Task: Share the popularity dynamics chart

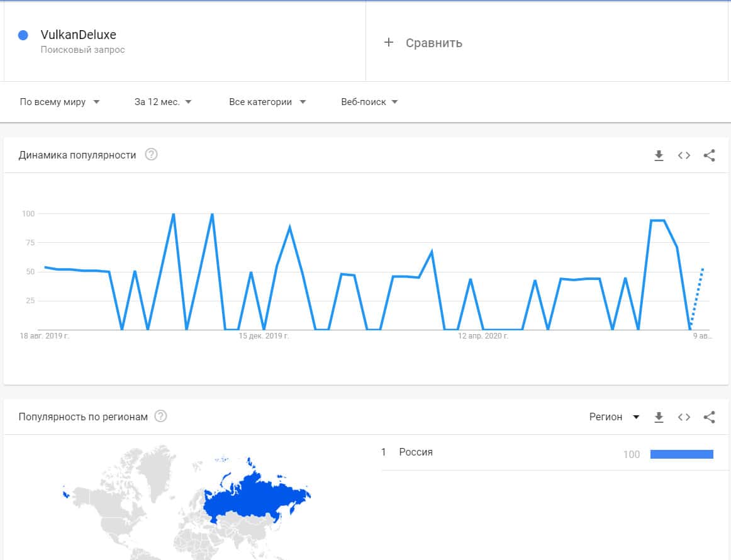Action: point(709,155)
